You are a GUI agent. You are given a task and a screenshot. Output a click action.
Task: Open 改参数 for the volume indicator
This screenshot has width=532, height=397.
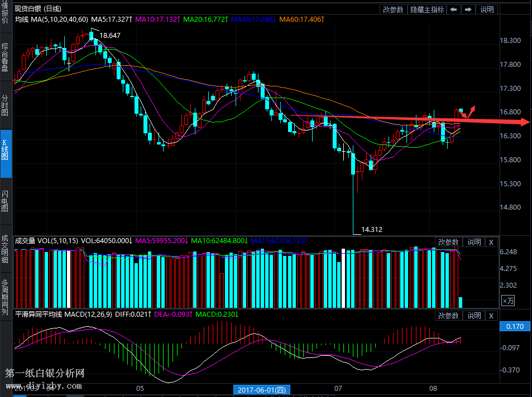click(448, 242)
